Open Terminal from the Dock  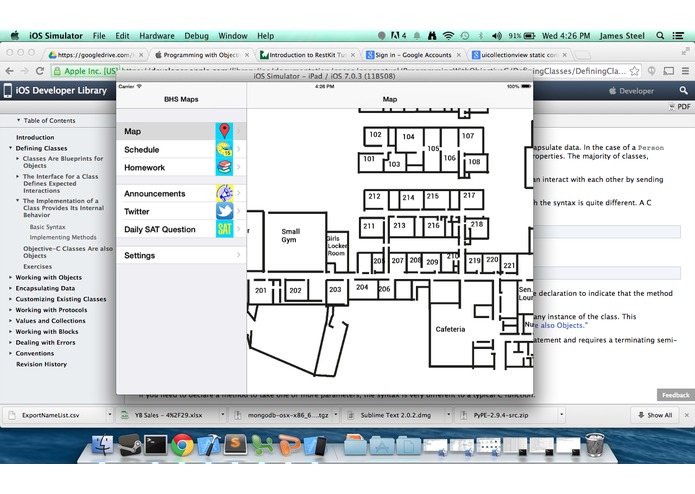coord(156,445)
